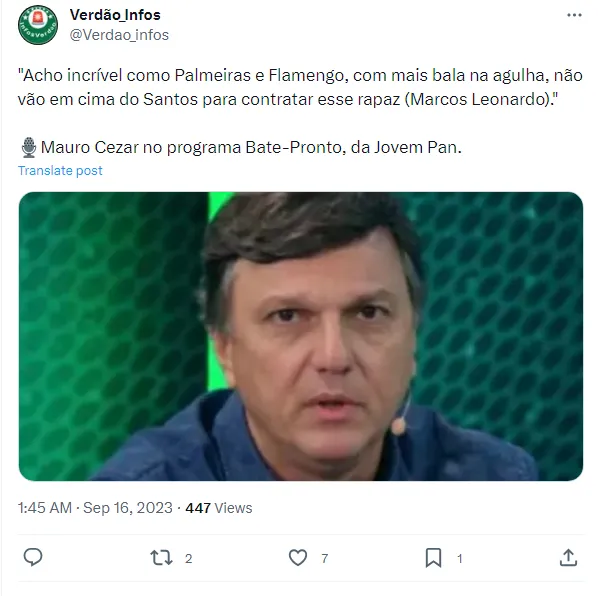
Task: Click the reply speech bubble icon
Action: [33, 557]
